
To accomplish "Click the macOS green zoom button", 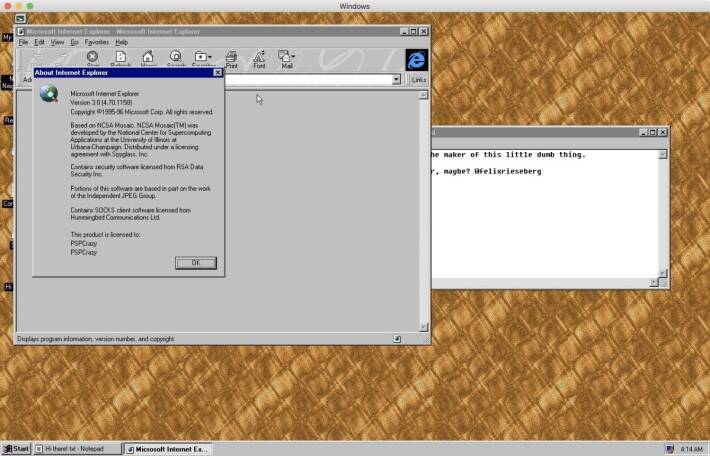I will [x=30, y=6].
